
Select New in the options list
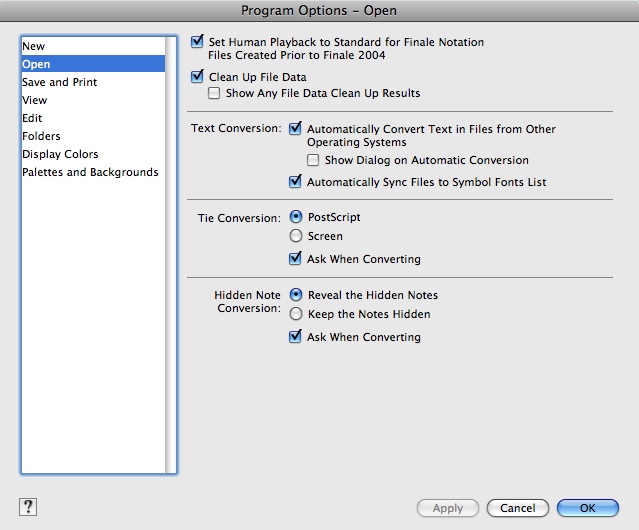point(93,46)
